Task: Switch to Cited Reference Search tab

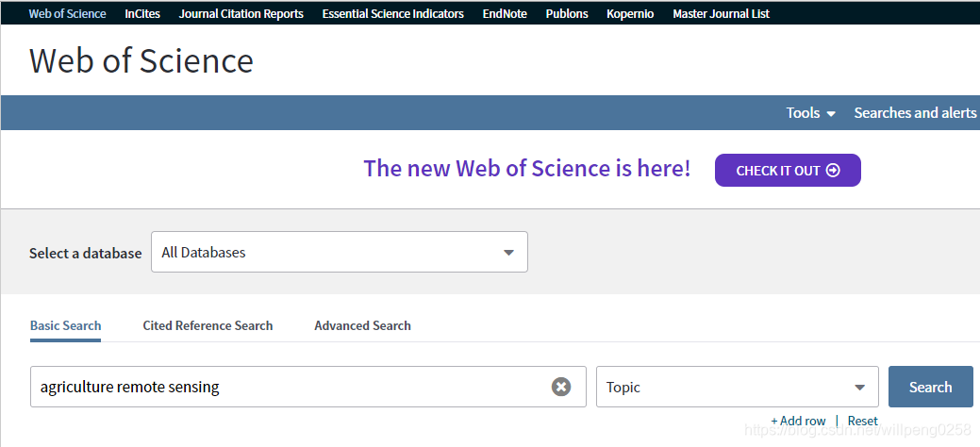Action: pyautogui.click(x=208, y=325)
